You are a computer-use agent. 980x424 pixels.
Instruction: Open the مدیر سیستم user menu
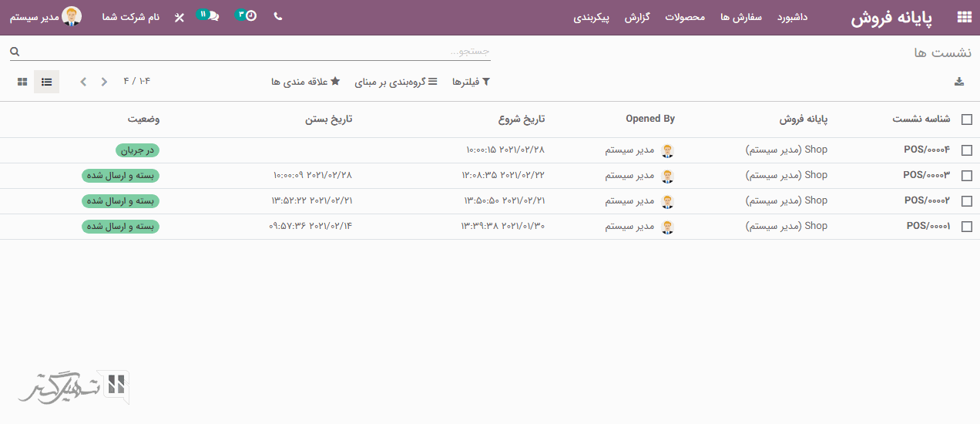click(x=45, y=17)
